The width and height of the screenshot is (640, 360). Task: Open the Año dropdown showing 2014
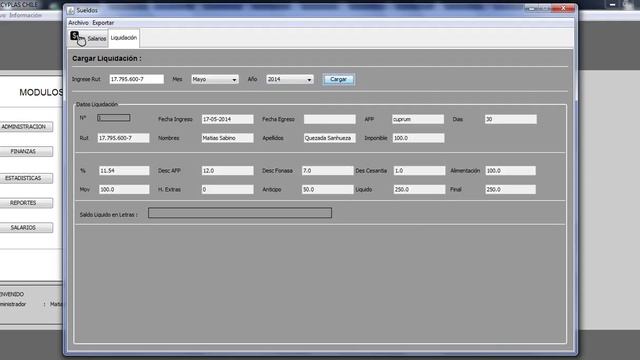[x=289, y=79]
